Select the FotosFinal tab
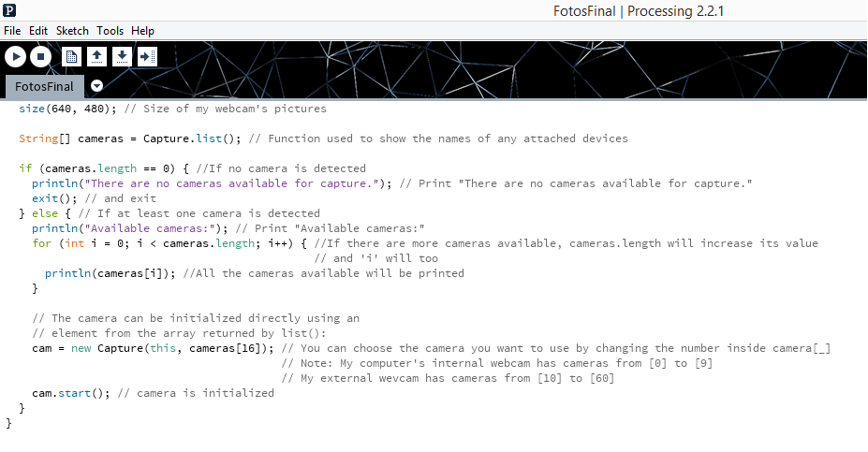This screenshot has height=452, width=868. [x=44, y=86]
